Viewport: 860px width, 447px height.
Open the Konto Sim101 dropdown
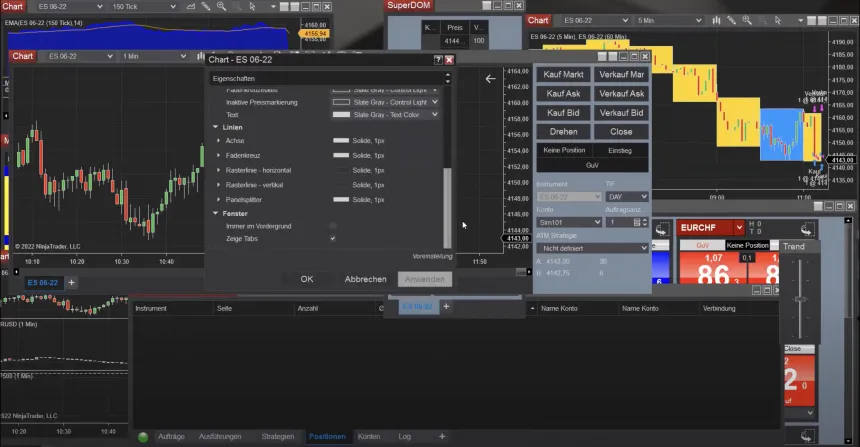pyautogui.click(x=567, y=222)
